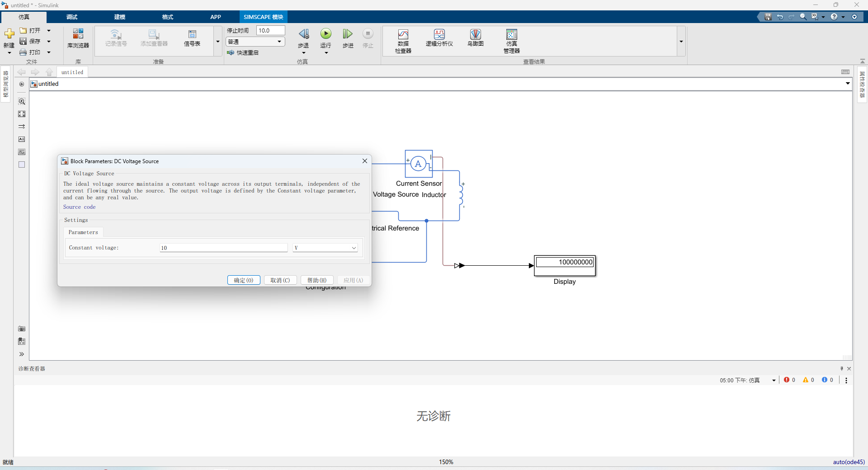Click the 信号表 signal table icon
868x470 pixels.
tap(192, 38)
